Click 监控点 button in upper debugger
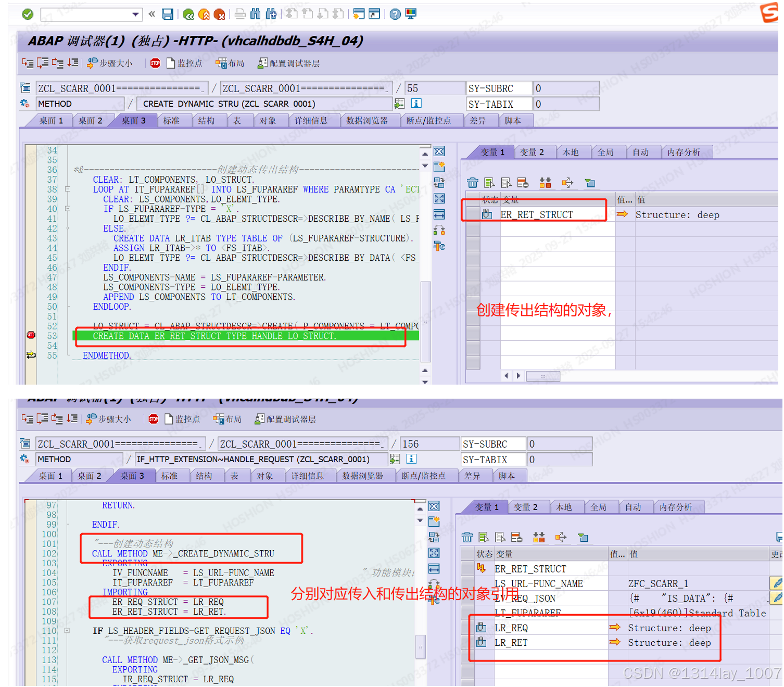The width and height of the screenshot is (784, 687). coord(184,63)
